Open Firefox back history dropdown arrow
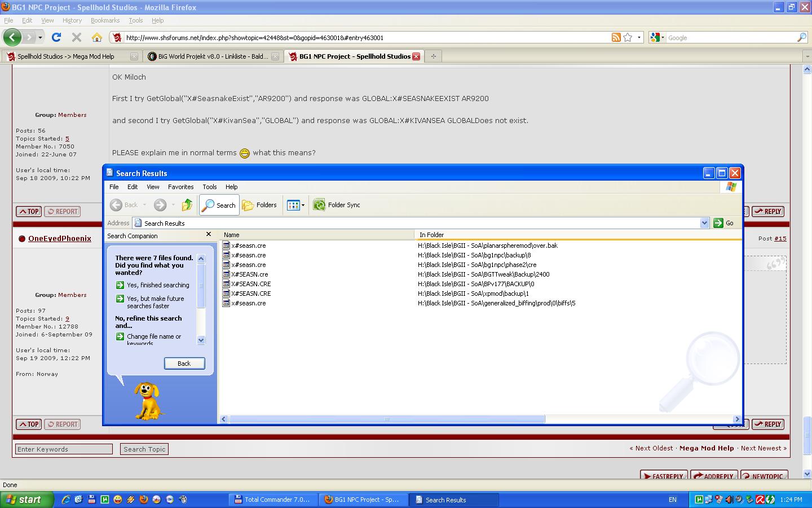 [x=40, y=37]
